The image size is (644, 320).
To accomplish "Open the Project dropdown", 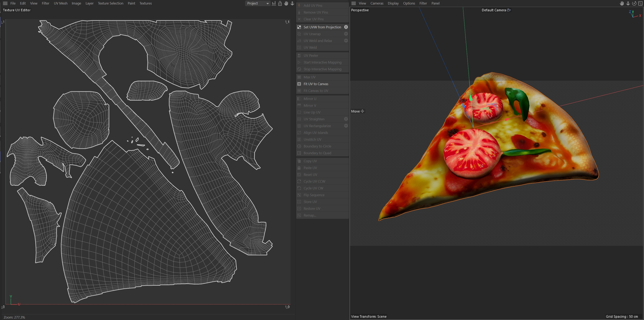I will (x=258, y=3).
